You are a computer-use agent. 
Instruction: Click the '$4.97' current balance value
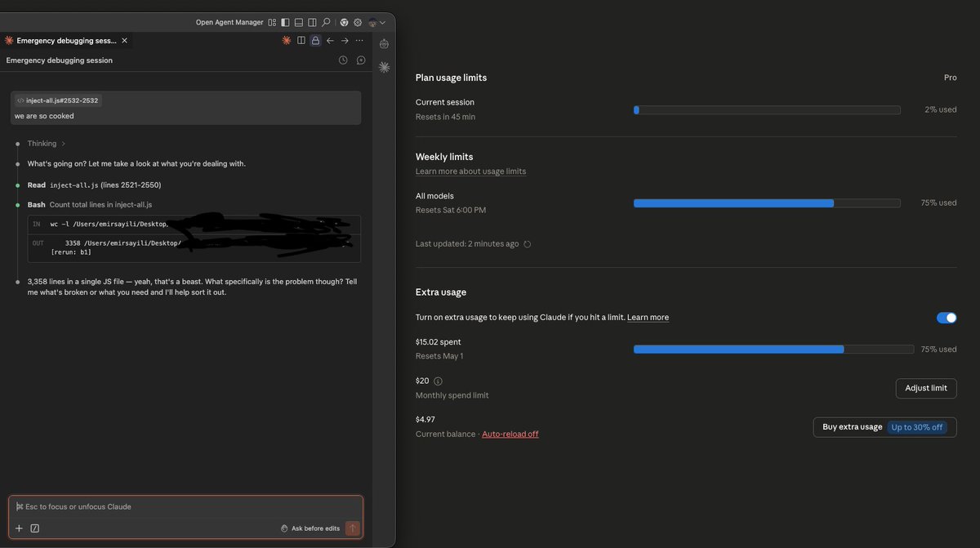click(425, 419)
